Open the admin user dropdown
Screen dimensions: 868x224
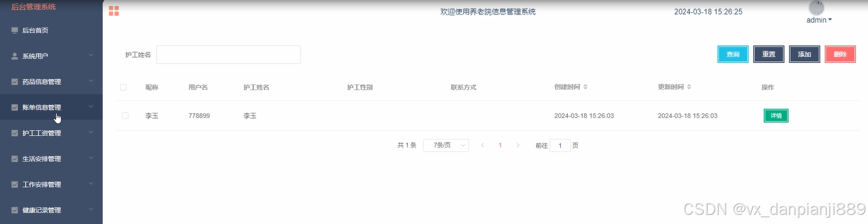(x=819, y=20)
